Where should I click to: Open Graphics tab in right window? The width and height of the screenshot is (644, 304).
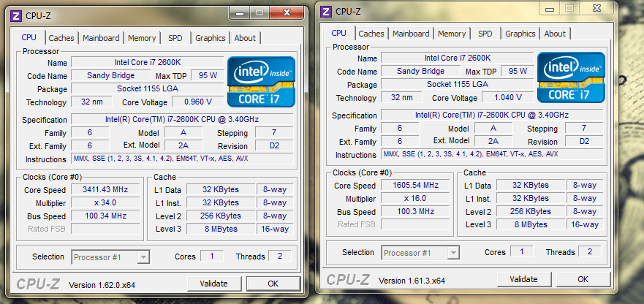pos(520,34)
